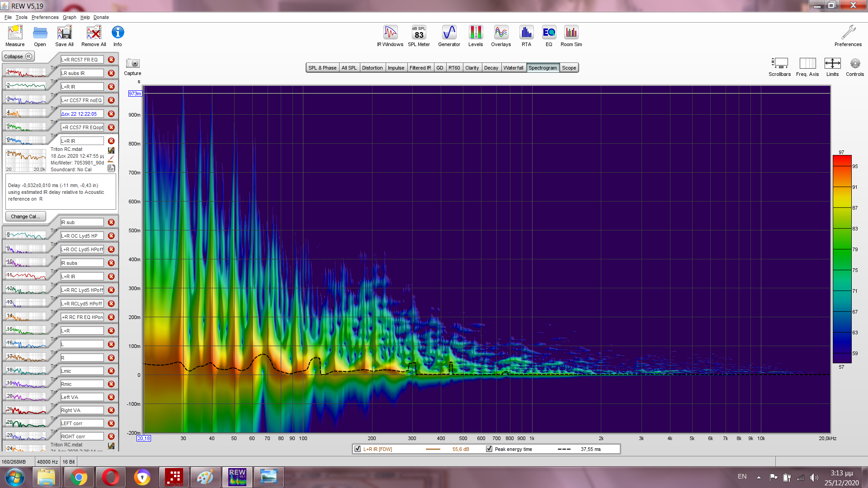Screen dimensions: 868x488
Task: Click the spectrogram color scale bar
Action: (x=842, y=259)
